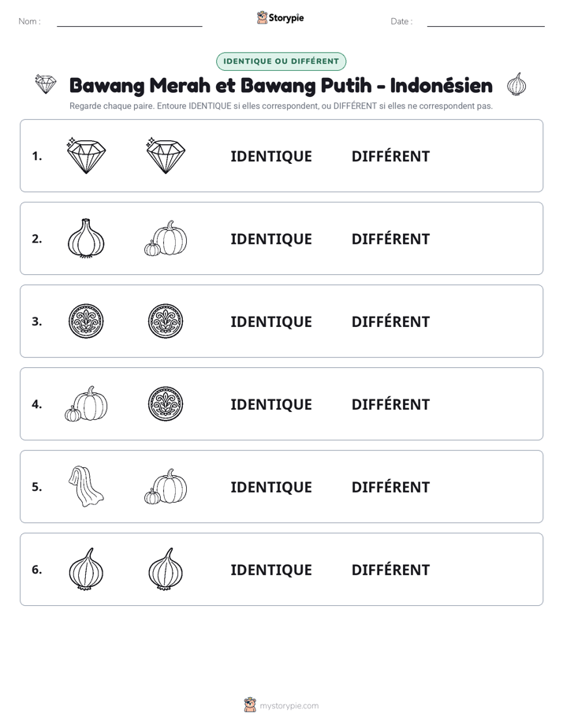This screenshot has height=728, width=563.
Task: Select the garlic bulb in row 2
Action: coord(86,238)
